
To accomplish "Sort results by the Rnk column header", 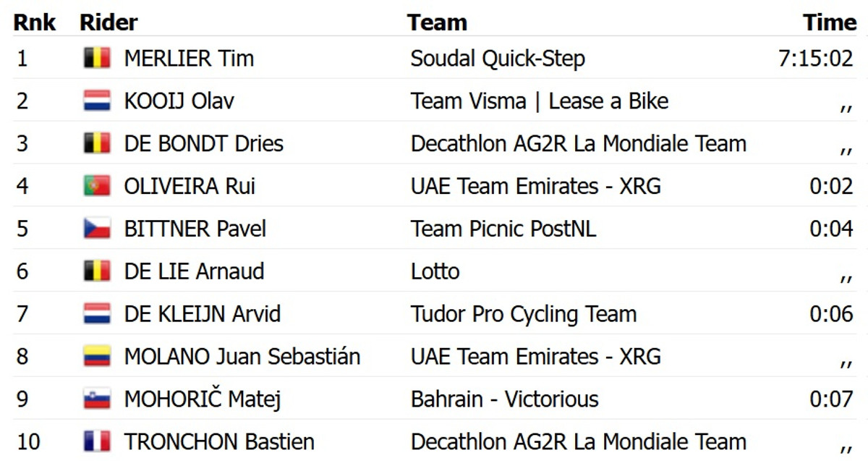I will [x=35, y=22].
